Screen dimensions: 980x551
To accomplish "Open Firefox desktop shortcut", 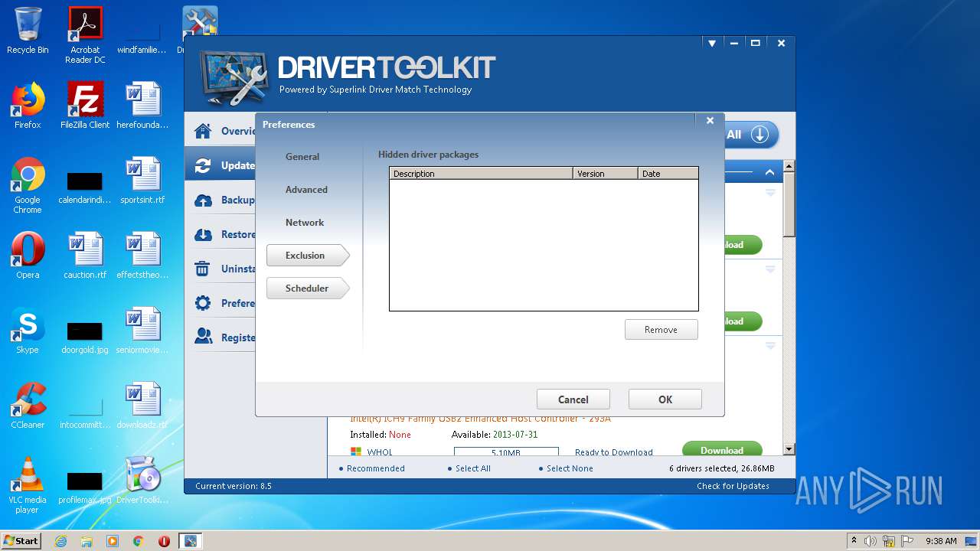I will point(28,106).
